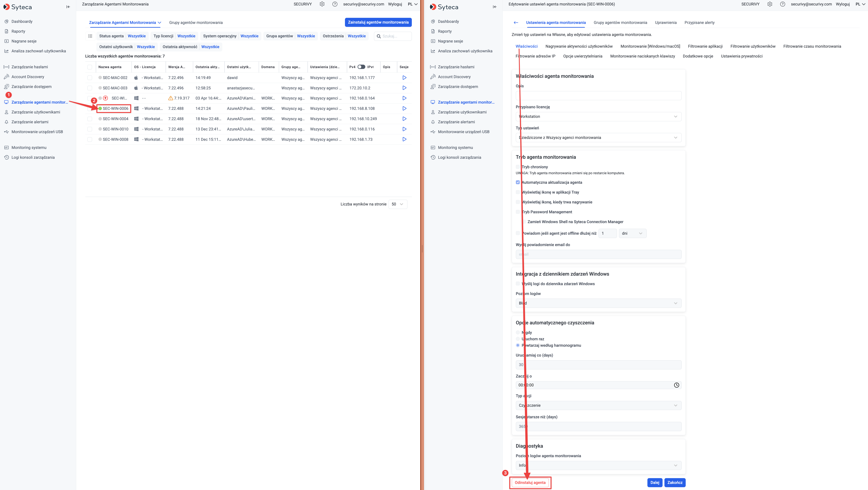This screenshot has height=490, width=868.
Task: Collapse the left panel sidebar arrow icon
Action: [x=68, y=7]
